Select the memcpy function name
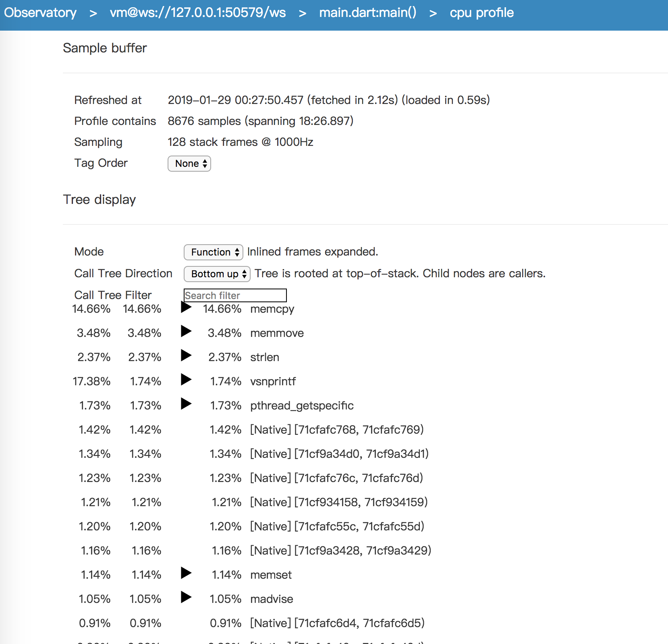Screen dimensions: 668x644 (272, 309)
